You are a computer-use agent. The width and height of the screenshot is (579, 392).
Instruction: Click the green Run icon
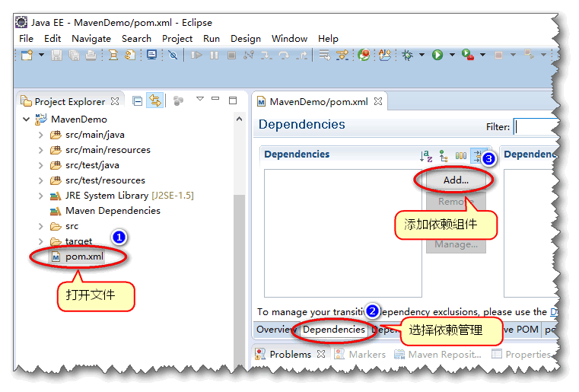click(x=437, y=56)
